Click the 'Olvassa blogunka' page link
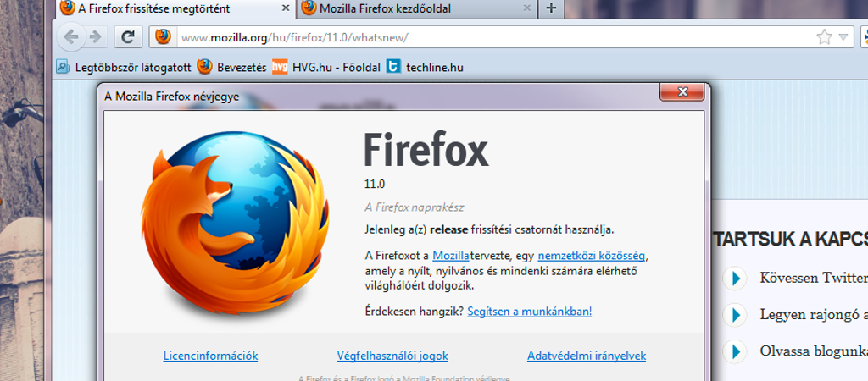Screen dimensions: 868x381 (814, 351)
